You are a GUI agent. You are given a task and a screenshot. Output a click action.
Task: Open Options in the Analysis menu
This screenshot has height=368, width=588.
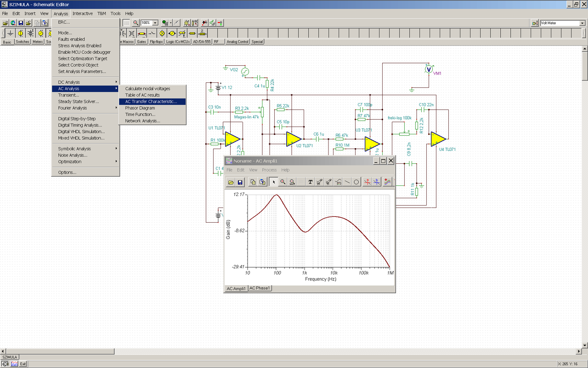point(85,172)
